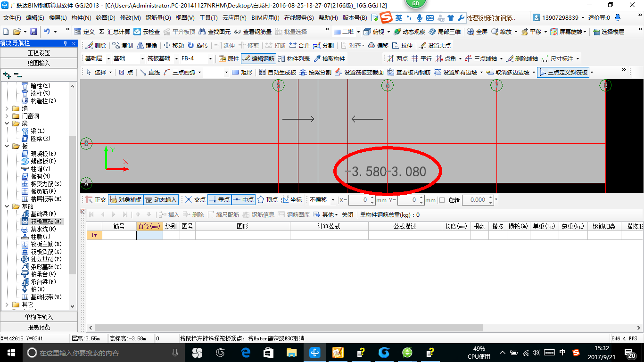This screenshot has width=644, height=362.
Task: Click 查找图元 in the toolbar
Action: click(x=215, y=32)
